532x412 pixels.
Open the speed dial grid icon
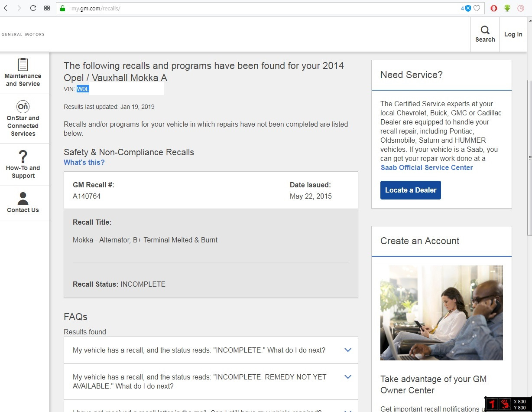tap(47, 8)
